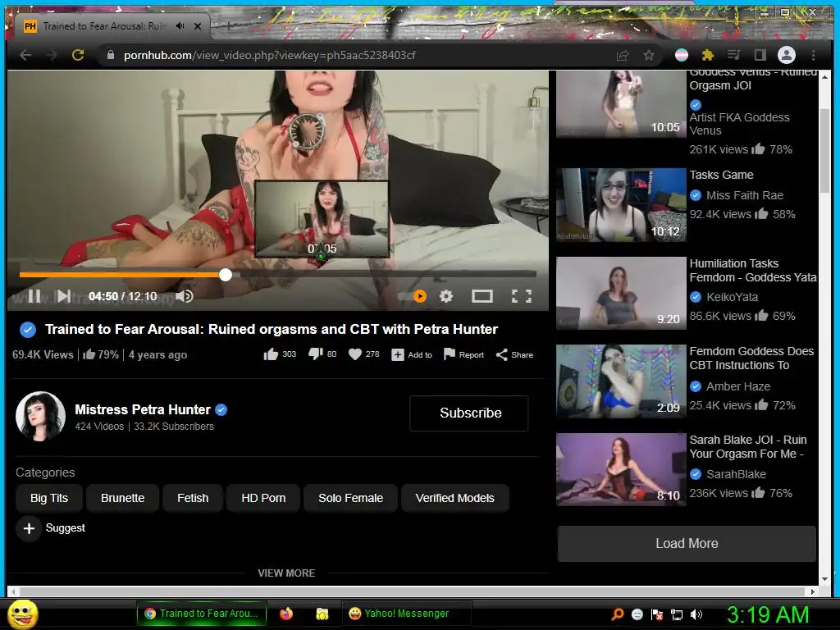840x630 pixels.
Task: Open the striped circle extension icon
Action: [x=682, y=55]
